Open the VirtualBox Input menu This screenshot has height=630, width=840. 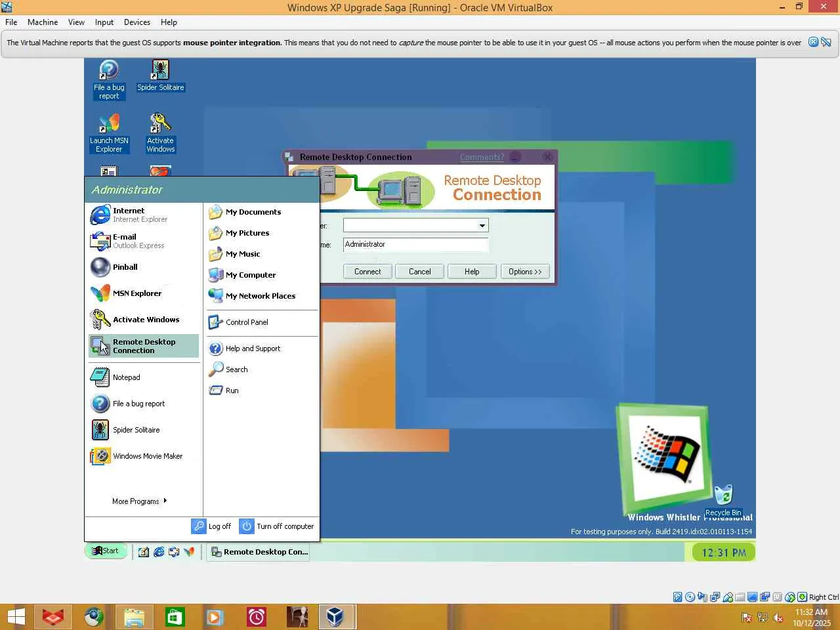pos(104,22)
